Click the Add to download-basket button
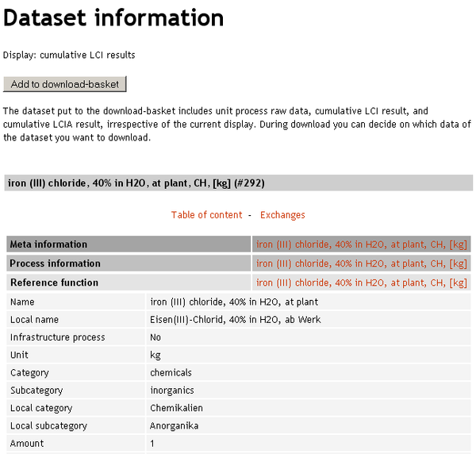 click(x=65, y=84)
